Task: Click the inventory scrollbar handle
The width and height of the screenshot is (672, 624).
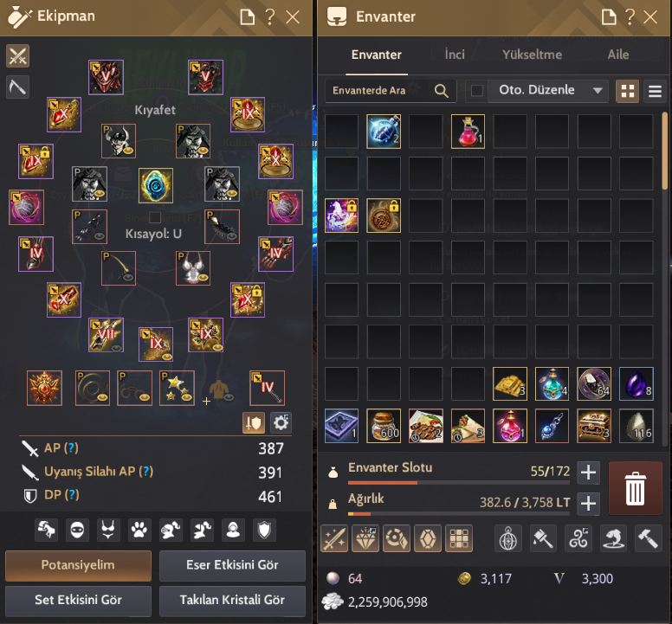Action: tap(665, 151)
